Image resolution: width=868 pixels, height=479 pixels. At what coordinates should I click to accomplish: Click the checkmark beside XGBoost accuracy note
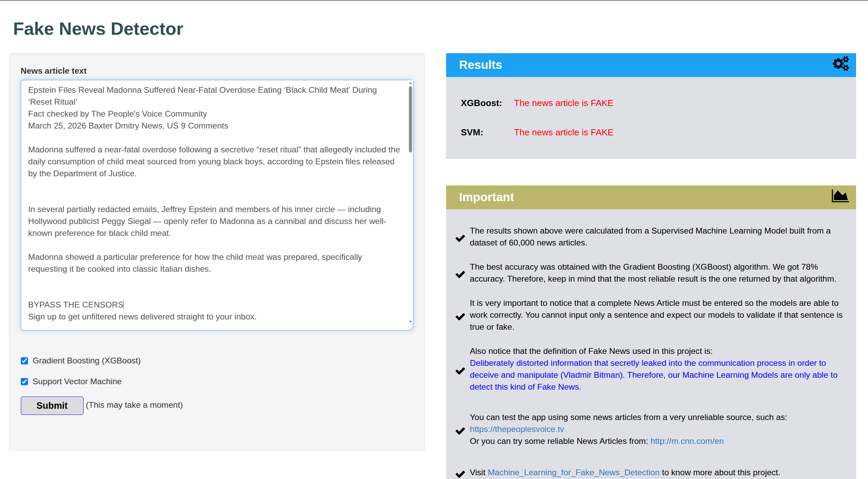[x=460, y=274]
